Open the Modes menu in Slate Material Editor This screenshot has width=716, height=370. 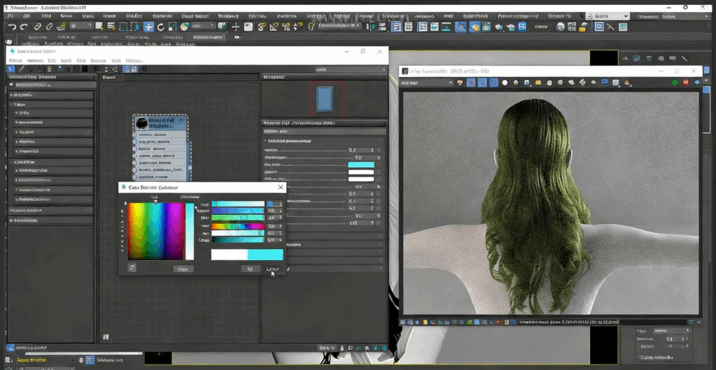pyautogui.click(x=16, y=60)
